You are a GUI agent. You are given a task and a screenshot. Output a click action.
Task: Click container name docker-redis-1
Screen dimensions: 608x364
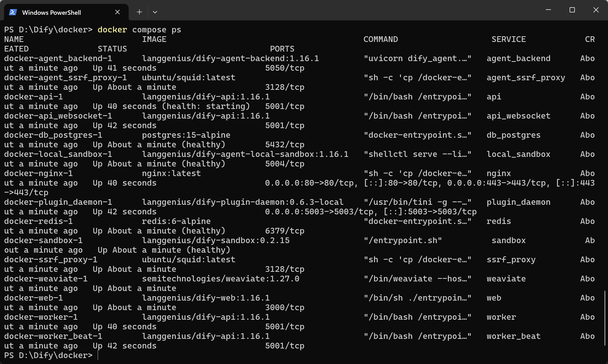tap(39, 221)
